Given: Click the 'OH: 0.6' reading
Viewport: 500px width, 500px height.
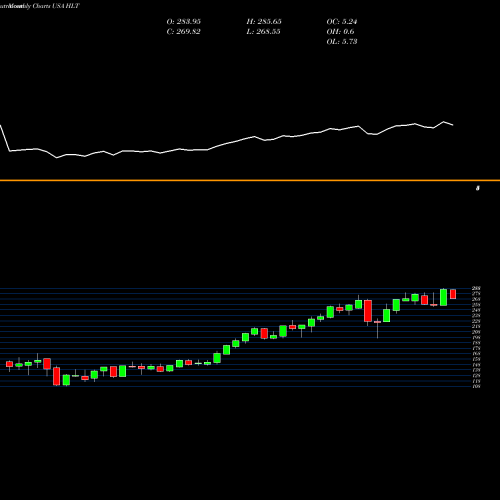Looking at the screenshot, I should (x=340, y=32).
